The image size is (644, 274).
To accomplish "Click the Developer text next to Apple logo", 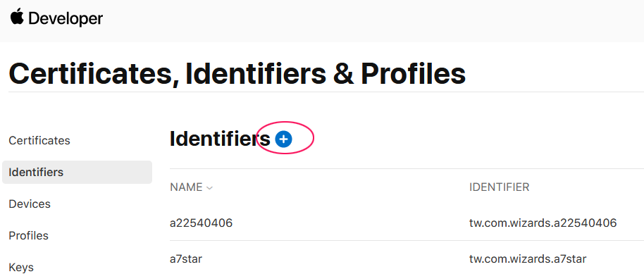I will [66, 18].
